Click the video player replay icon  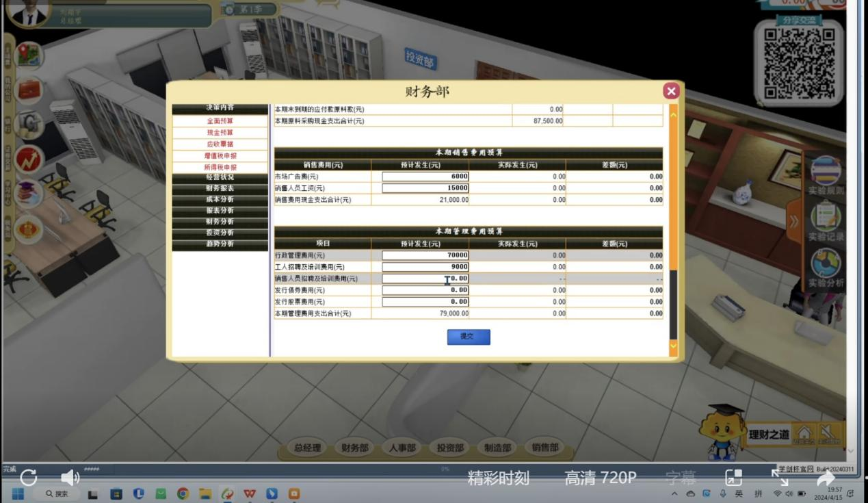pos(29,477)
